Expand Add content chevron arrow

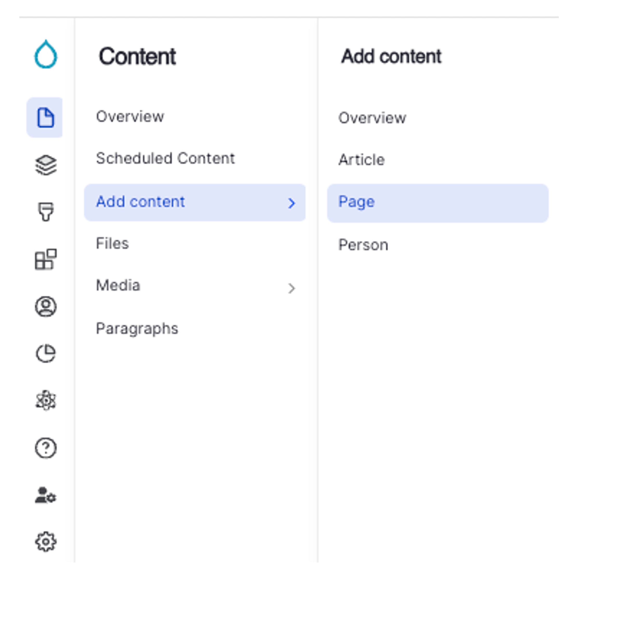pyautogui.click(x=291, y=203)
